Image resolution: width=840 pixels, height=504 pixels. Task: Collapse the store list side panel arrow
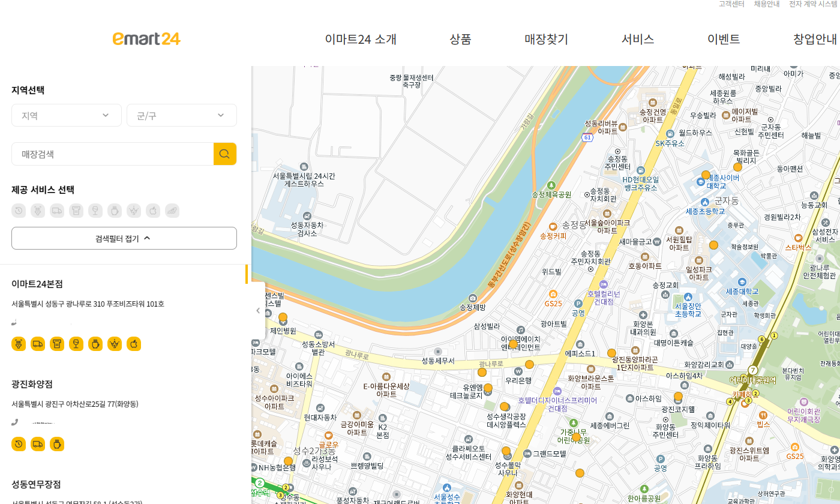click(x=258, y=311)
